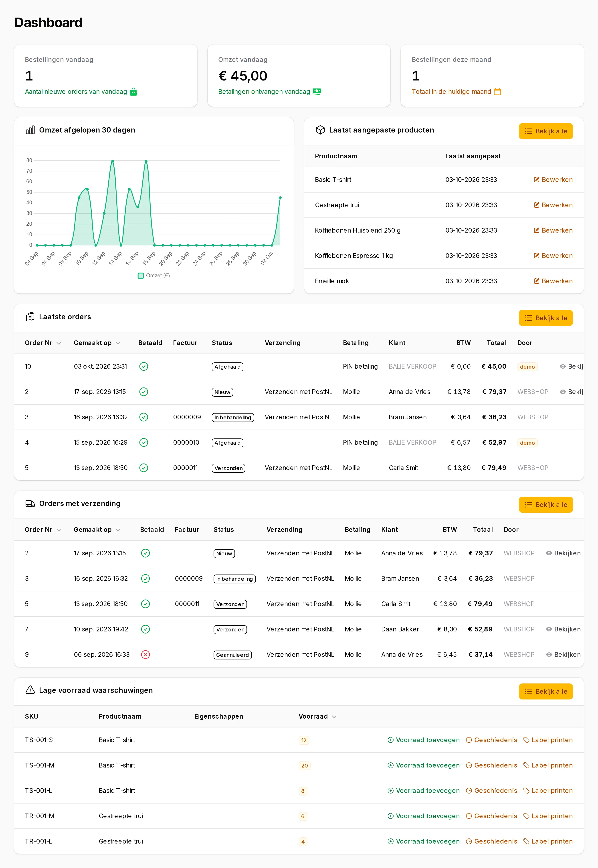Open Bekijk alle for Orders met verzending

point(545,505)
